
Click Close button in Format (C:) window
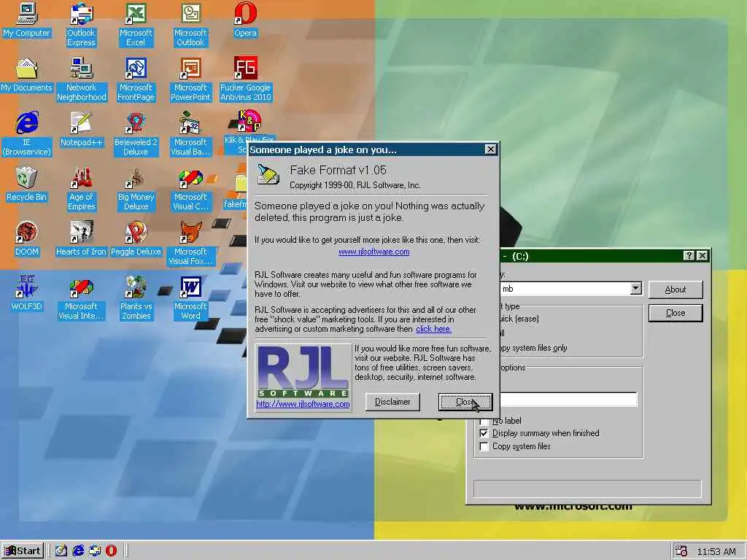[x=675, y=313]
